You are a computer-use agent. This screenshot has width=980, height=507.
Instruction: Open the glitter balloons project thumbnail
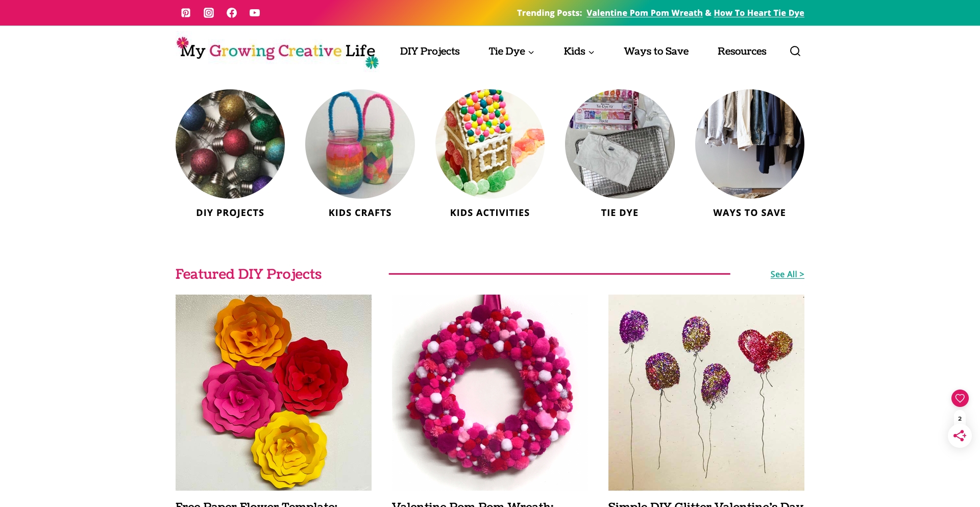pyautogui.click(x=706, y=393)
